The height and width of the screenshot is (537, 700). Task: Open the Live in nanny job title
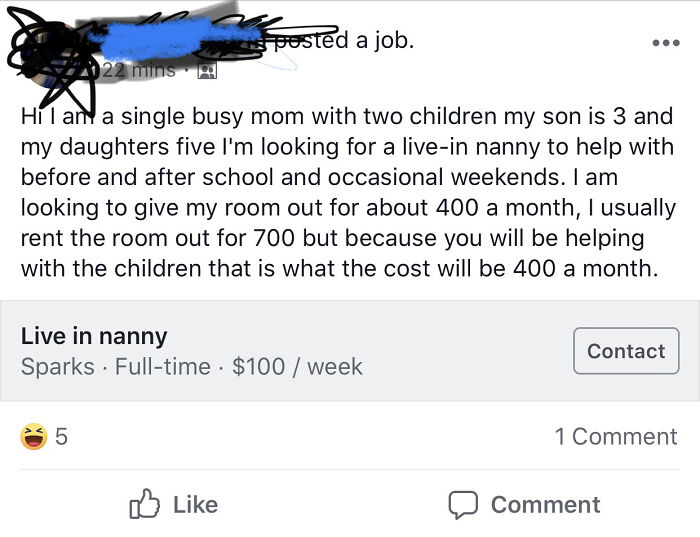coord(94,336)
